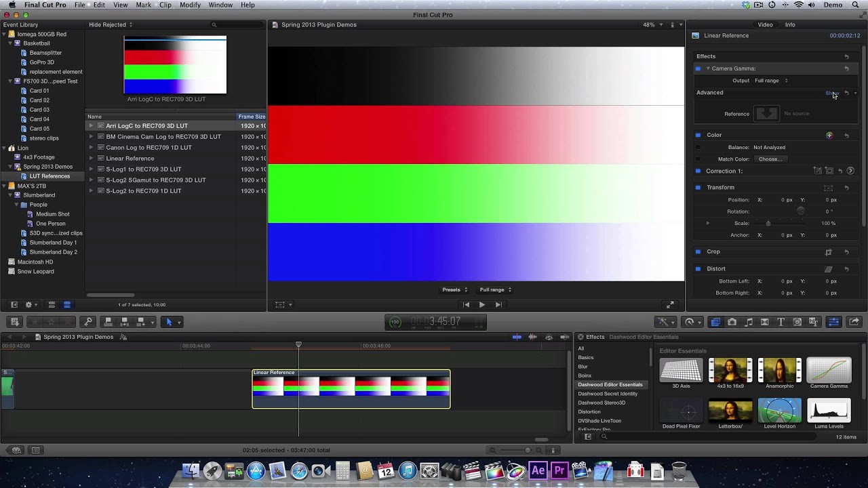This screenshot has height=488, width=868.
Task: Open the Hide Rejected filter dropdown
Action: (x=111, y=25)
